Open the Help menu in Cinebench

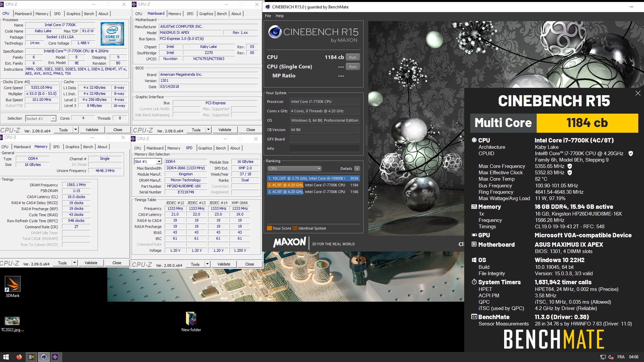pyautogui.click(x=280, y=16)
